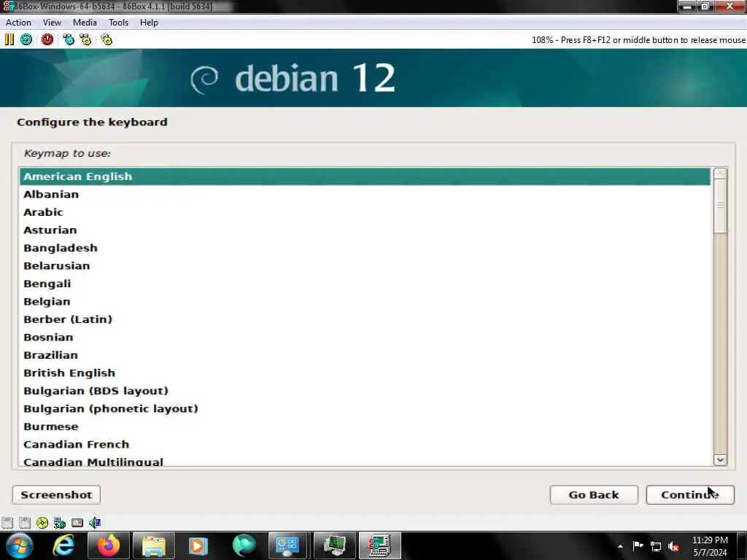Image resolution: width=747 pixels, height=560 pixels.
Task: Click the keymap list scrollbar thumb
Action: coord(720,206)
